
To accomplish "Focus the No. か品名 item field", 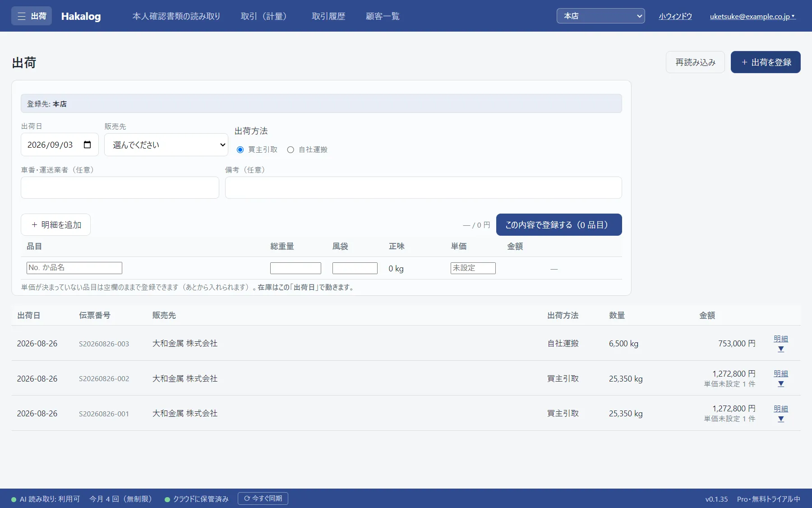I will 74,268.
